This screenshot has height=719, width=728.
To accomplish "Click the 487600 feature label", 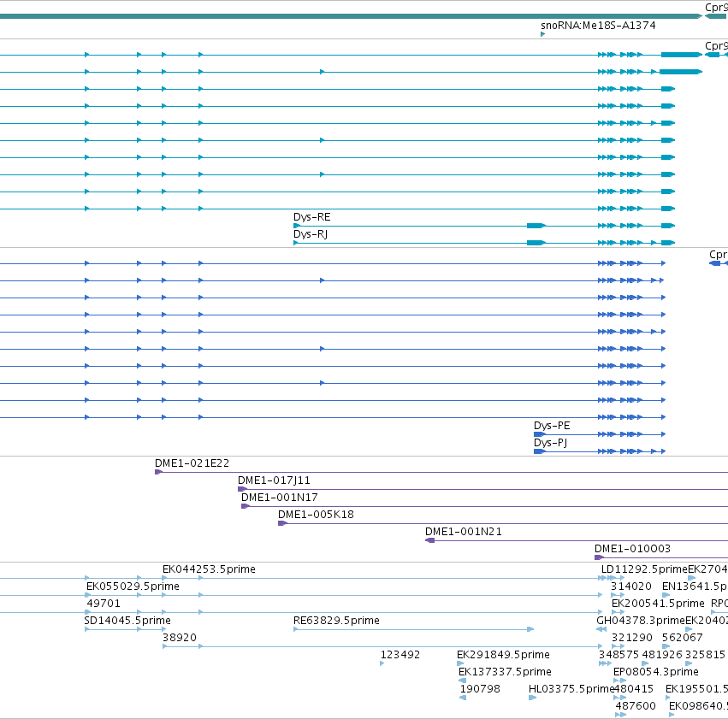I will [x=636, y=706].
